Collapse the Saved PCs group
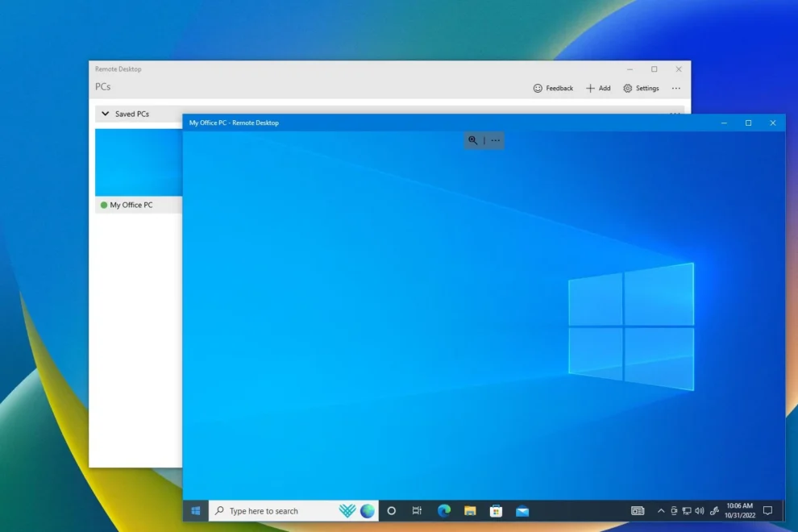 106,114
